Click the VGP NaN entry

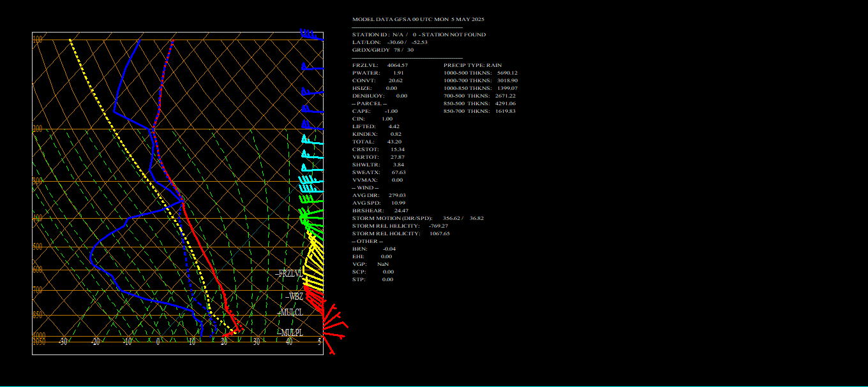click(x=370, y=264)
